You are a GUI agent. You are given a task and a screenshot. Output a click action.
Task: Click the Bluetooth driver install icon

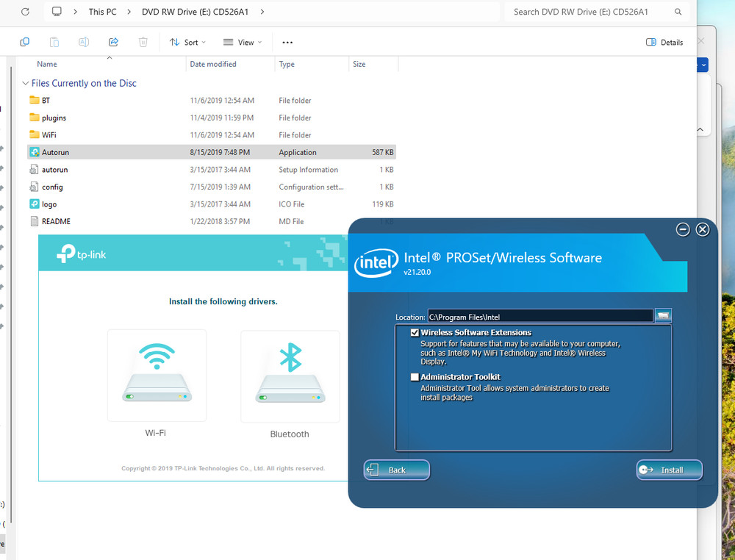coord(290,375)
